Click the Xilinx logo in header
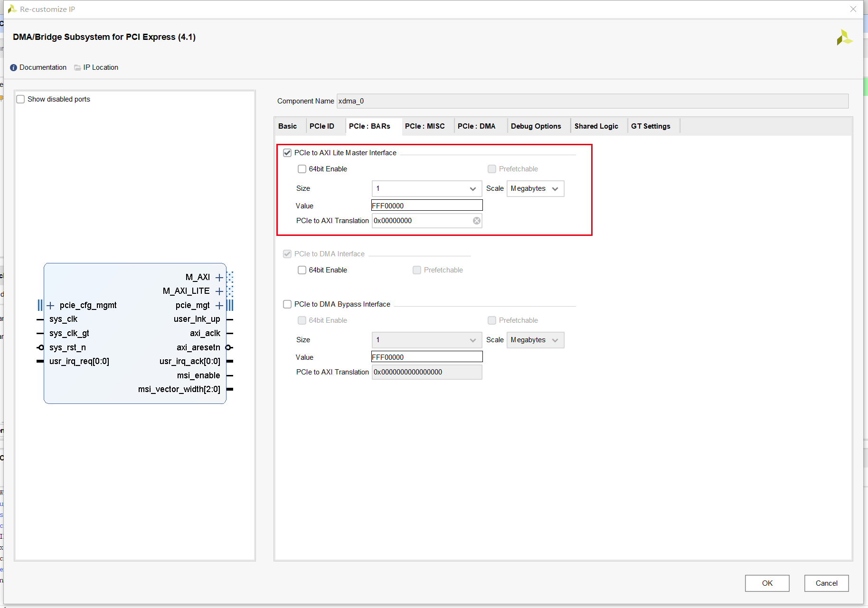Viewport: 868px width, 608px height. [844, 37]
